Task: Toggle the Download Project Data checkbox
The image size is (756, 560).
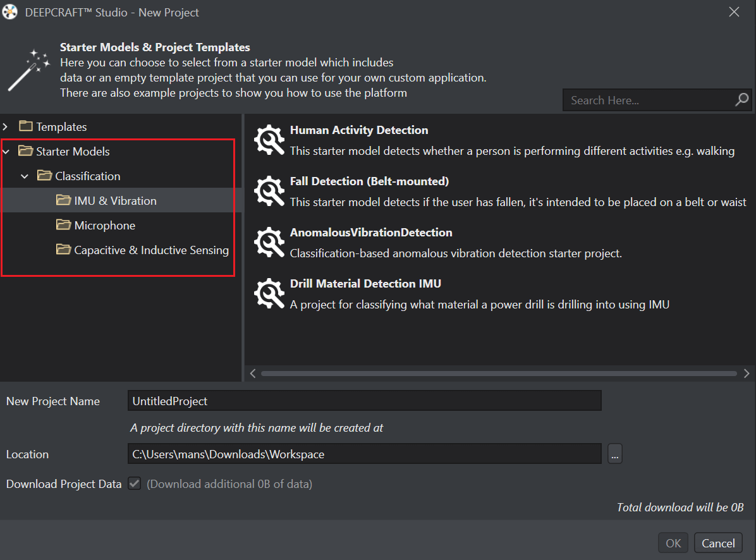Action: click(134, 484)
